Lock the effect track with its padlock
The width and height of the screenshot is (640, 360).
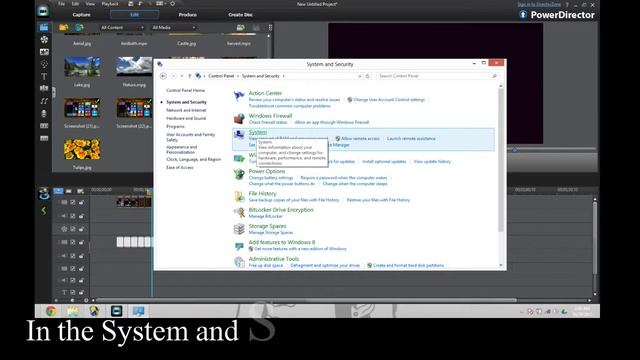click(81, 229)
